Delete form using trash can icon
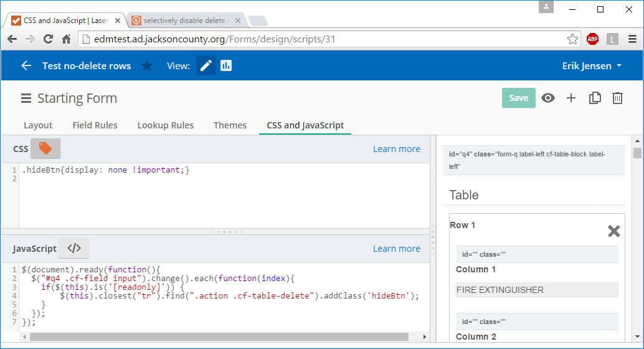The image size is (644, 349). (617, 98)
